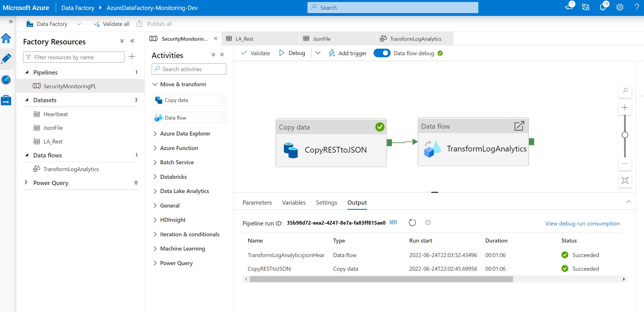
Task: Toggle the Data flow debug switch
Action: [382, 53]
